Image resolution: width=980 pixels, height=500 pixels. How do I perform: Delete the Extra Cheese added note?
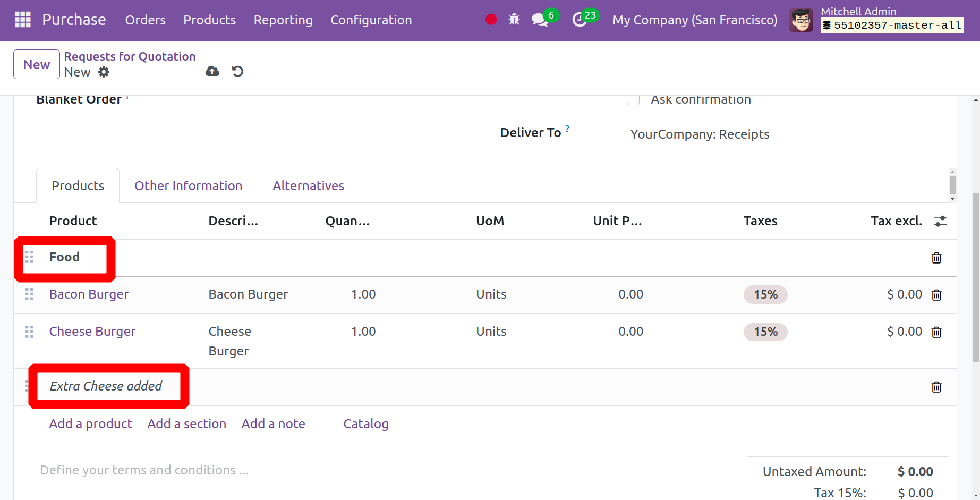[936, 387]
